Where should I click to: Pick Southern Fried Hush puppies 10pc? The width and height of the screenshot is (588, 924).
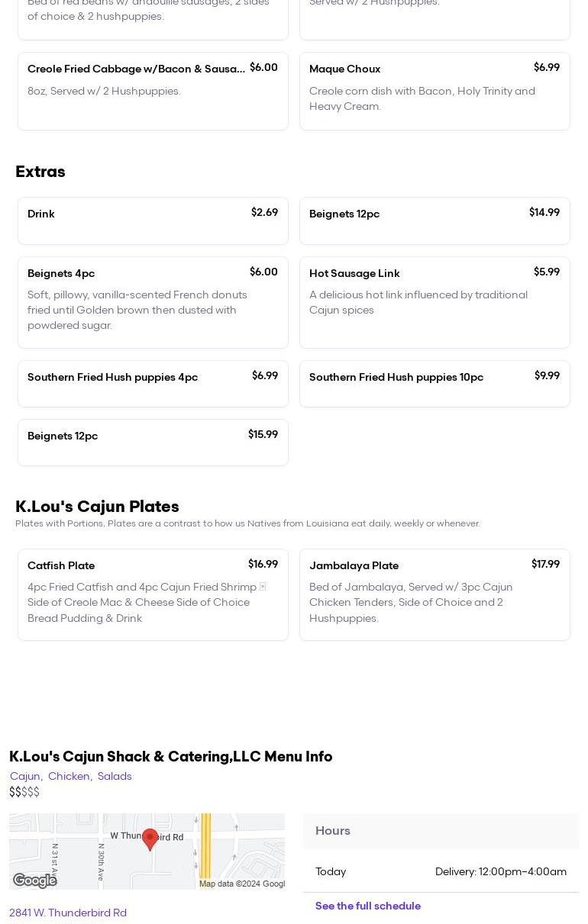coord(435,384)
